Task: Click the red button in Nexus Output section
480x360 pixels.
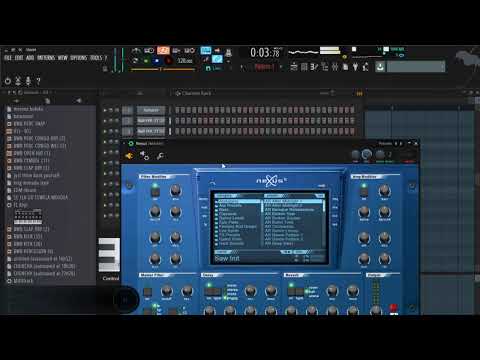Action: coord(394,307)
